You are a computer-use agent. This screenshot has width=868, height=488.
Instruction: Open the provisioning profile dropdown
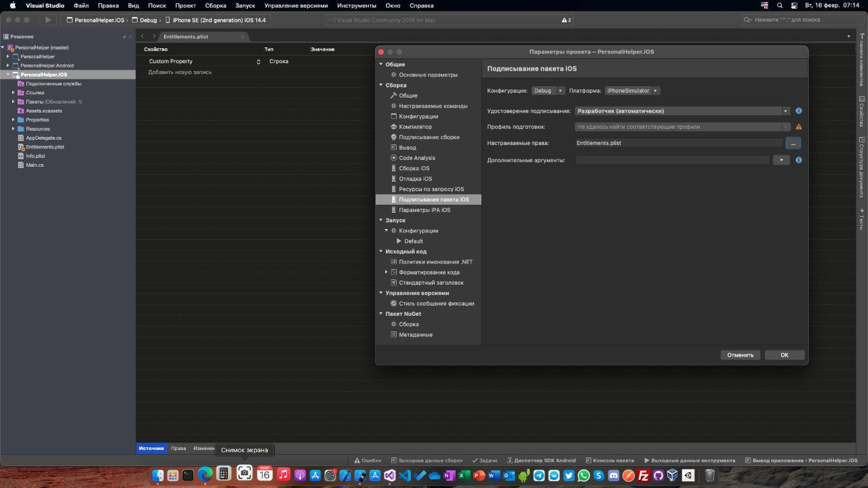pyautogui.click(x=682, y=127)
